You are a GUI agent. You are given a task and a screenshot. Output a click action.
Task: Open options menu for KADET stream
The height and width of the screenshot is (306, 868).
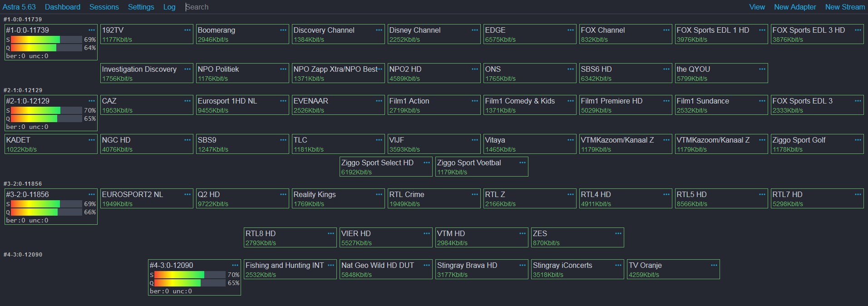[x=92, y=140]
